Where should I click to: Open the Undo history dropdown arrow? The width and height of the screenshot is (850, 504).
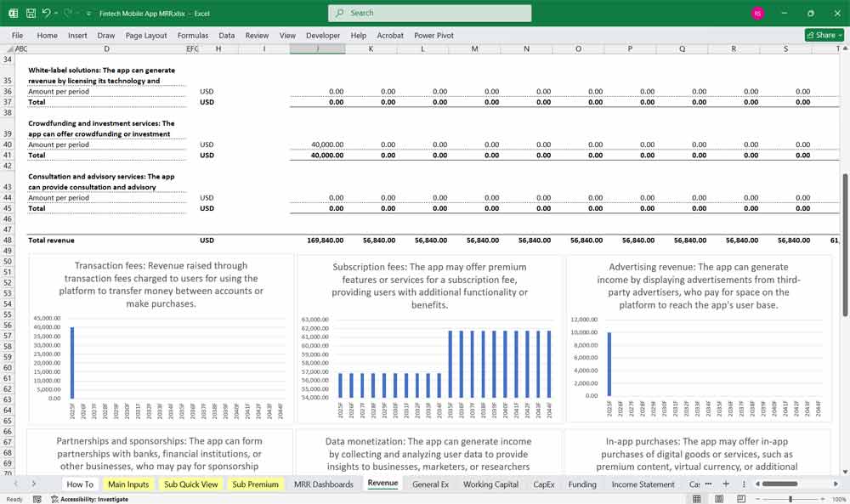click(58, 14)
